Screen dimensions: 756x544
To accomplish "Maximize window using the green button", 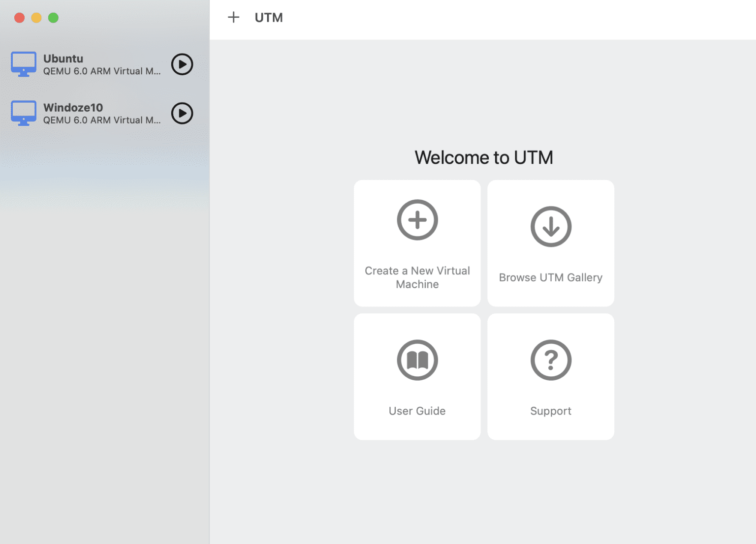I will coord(53,18).
